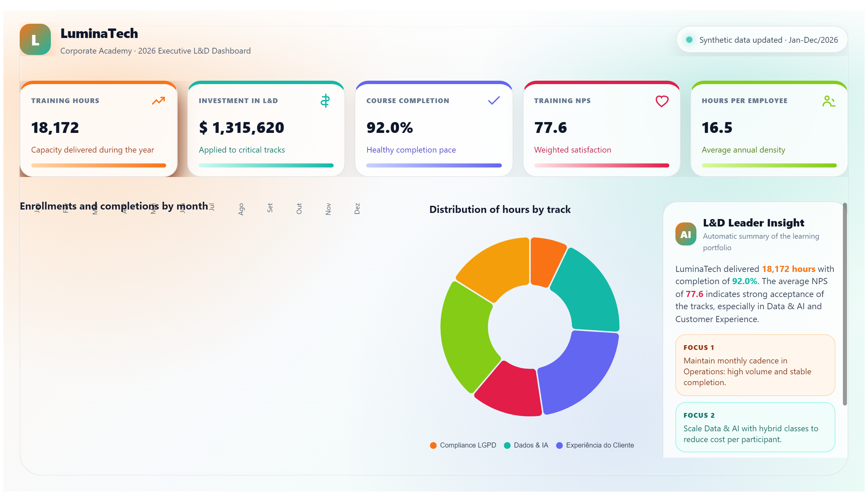The image size is (868, 495).
Task: Click 'Applied to critical tracks' caption
Action: (x=242, y=150)
